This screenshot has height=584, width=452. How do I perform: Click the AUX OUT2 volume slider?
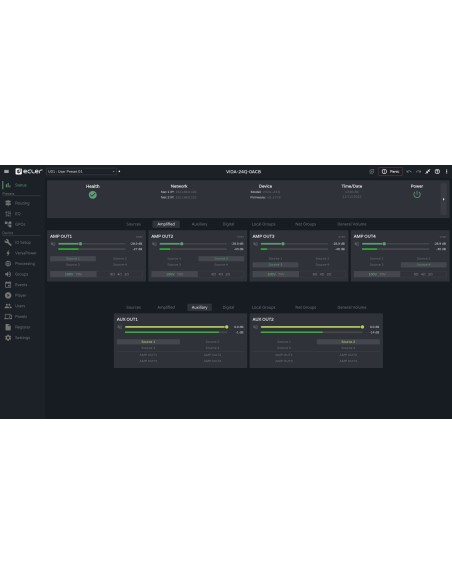[312, 327]
